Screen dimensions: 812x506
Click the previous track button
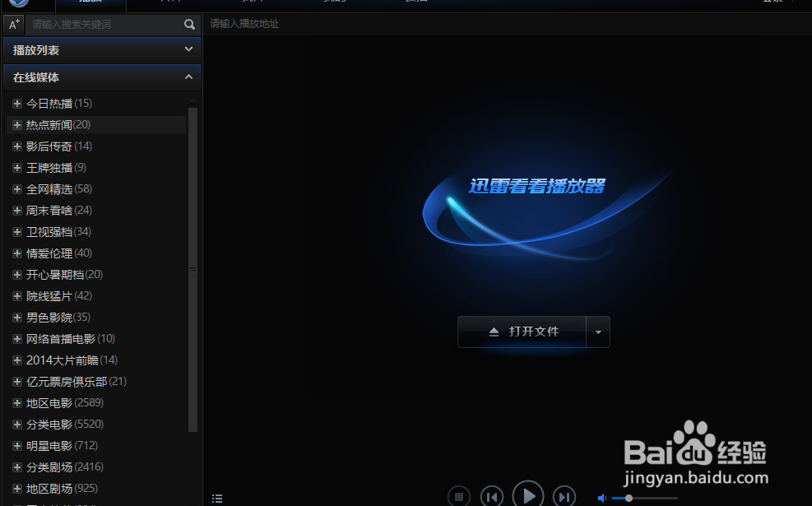(x=491, y=497)
